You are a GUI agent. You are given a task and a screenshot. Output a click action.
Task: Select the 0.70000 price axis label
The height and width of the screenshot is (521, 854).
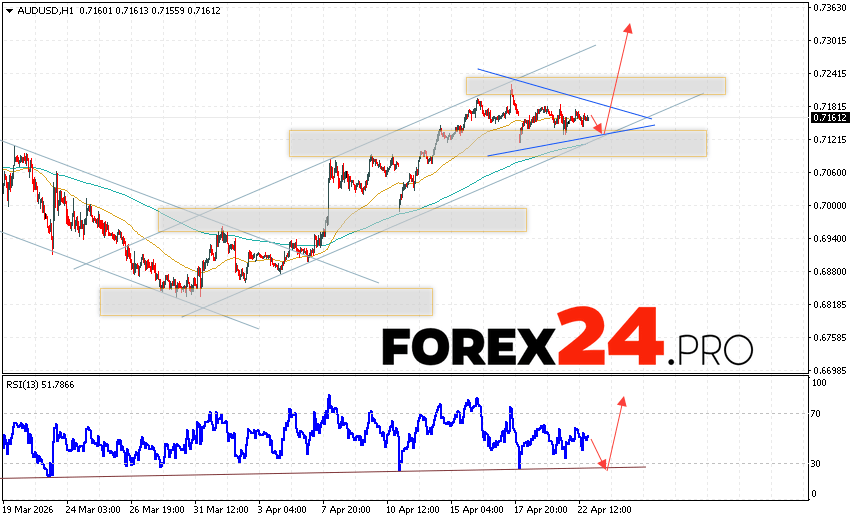coord(827,206)
